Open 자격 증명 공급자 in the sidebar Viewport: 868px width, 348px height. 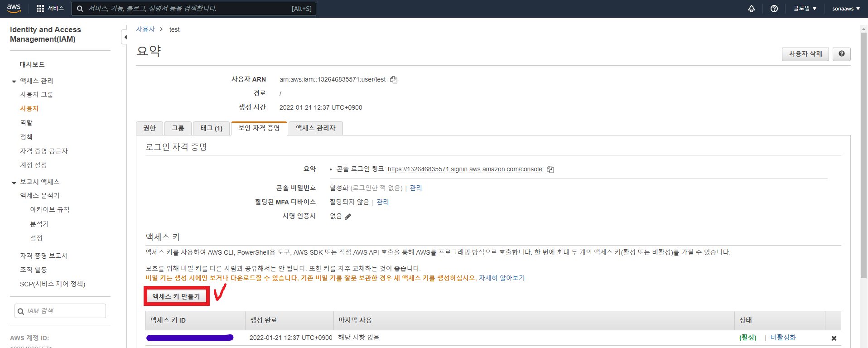(44, 151)
